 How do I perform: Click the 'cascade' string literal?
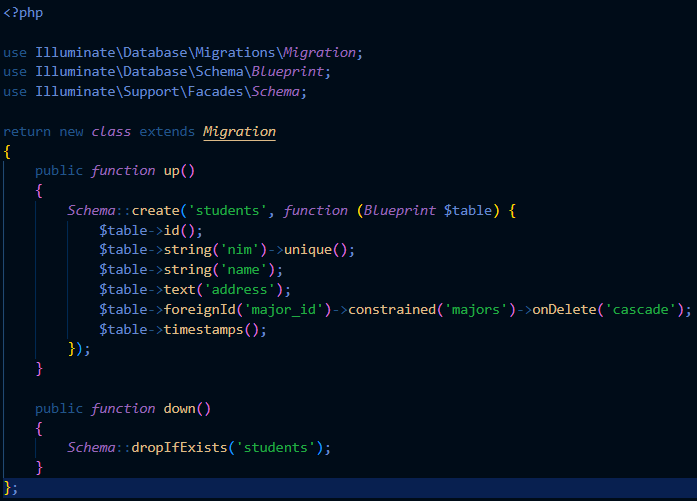[x=640, y=309]
